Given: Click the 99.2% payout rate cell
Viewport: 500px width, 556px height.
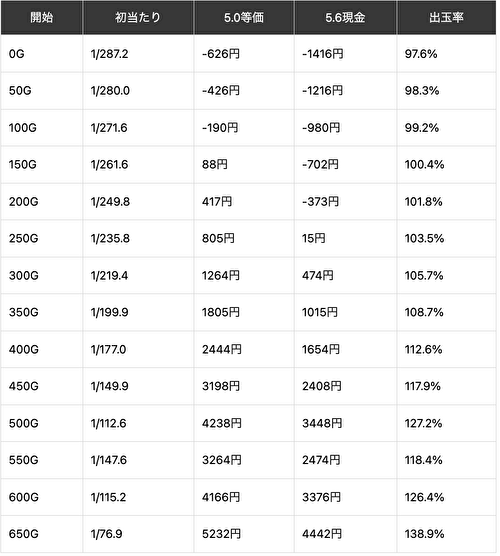Looking at the screenshot, I should [446, 128].
